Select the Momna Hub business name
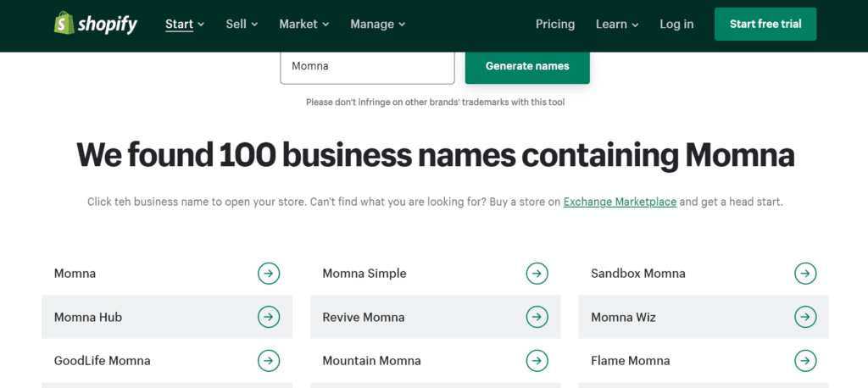 coord(88,317)
